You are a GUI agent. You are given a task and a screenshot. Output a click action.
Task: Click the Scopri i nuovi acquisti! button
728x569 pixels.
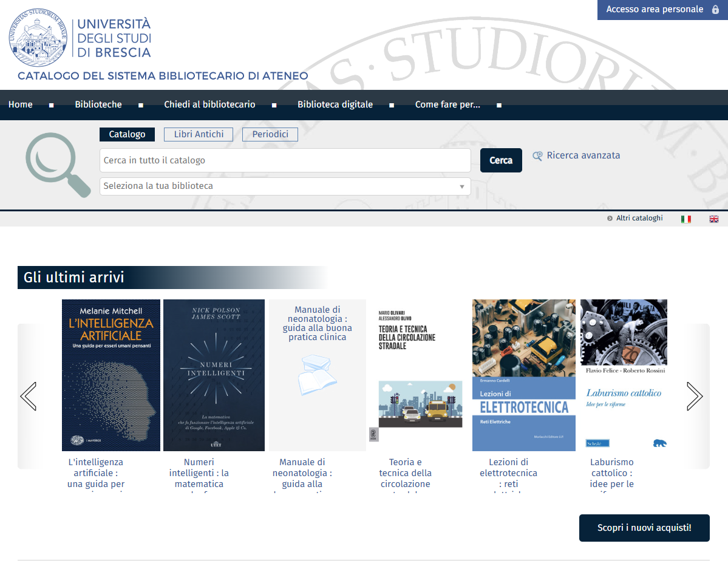click(x=644, y=528)
